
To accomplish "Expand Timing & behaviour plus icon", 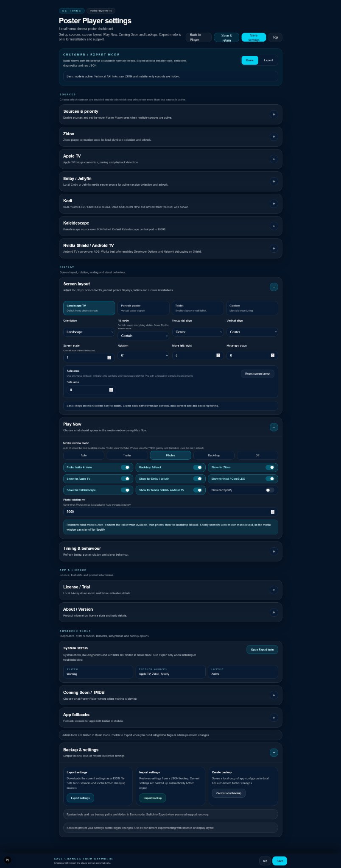I will pyautogui.click(x=274, y=551).
